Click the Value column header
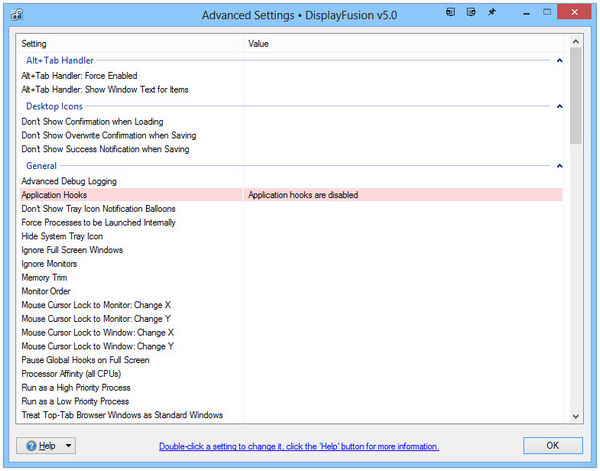Viewport: 600px width, 471px height. tap(404, 44)
